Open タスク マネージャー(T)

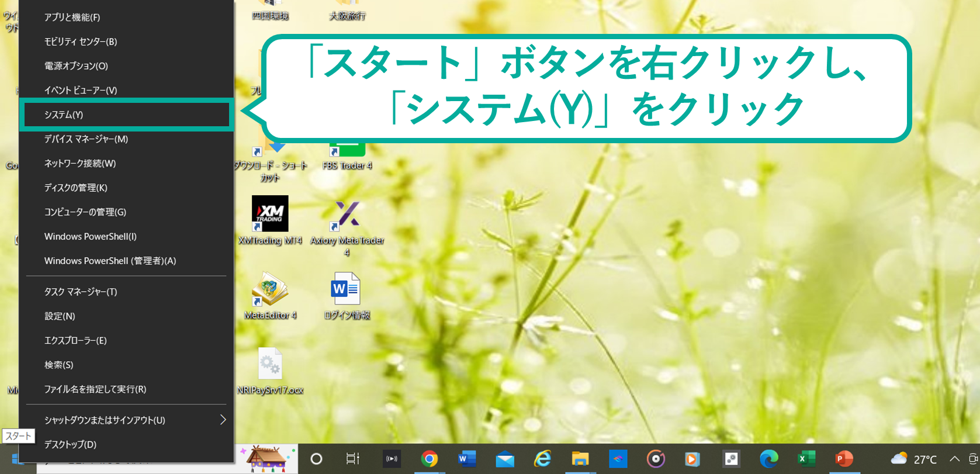click(x=126, y=292)
